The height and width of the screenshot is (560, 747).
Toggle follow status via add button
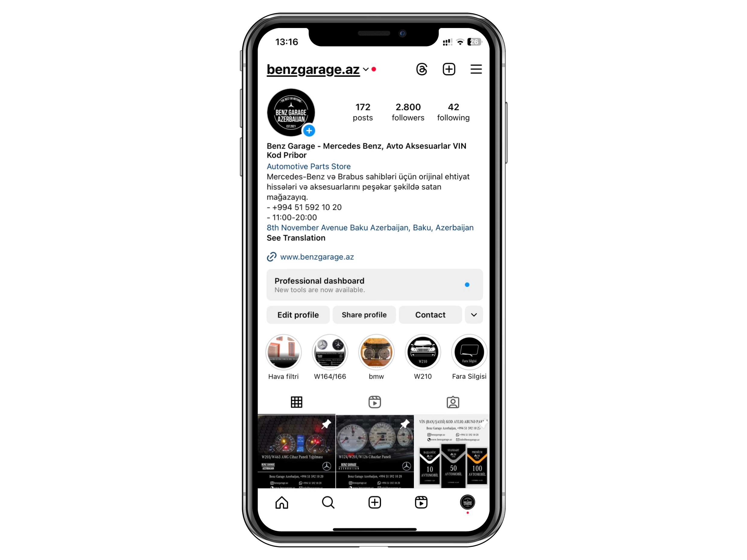point(310,130)
